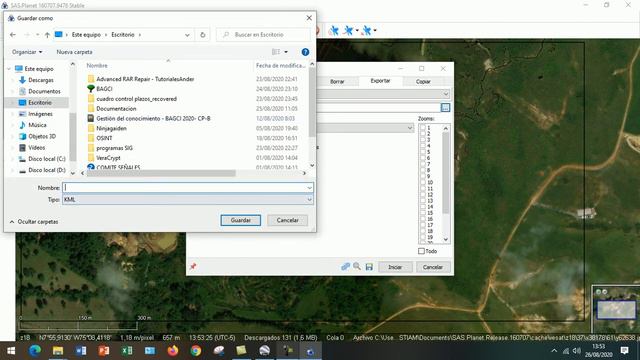Open Google Chrome from the taskbar
This screenshot has width=640, height=360.
(x=196, y=351)
